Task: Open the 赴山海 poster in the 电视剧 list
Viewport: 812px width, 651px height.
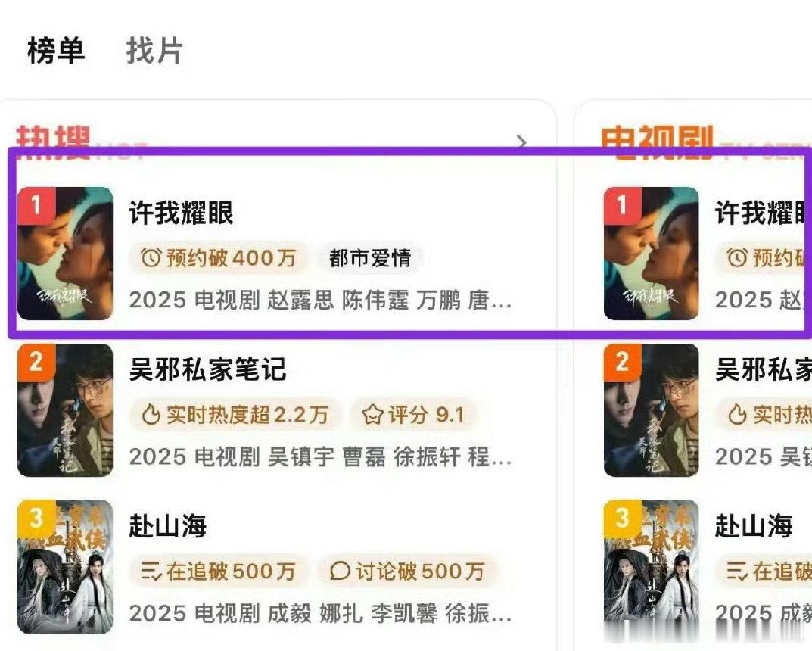Action: [x=652, y=567]
